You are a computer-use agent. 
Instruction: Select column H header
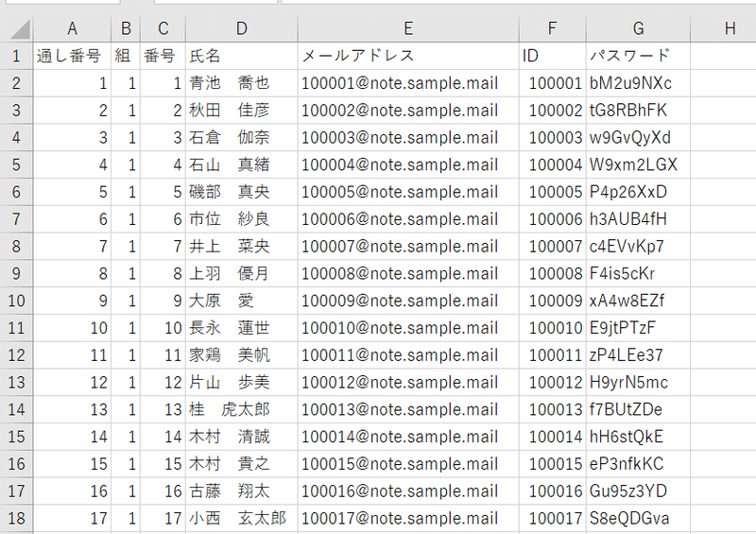click(723, 28)
